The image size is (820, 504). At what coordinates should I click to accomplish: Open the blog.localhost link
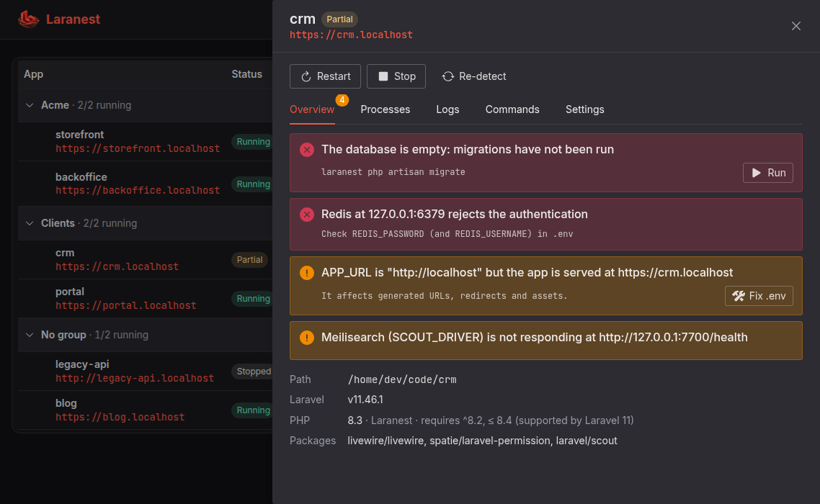(120, 418)
